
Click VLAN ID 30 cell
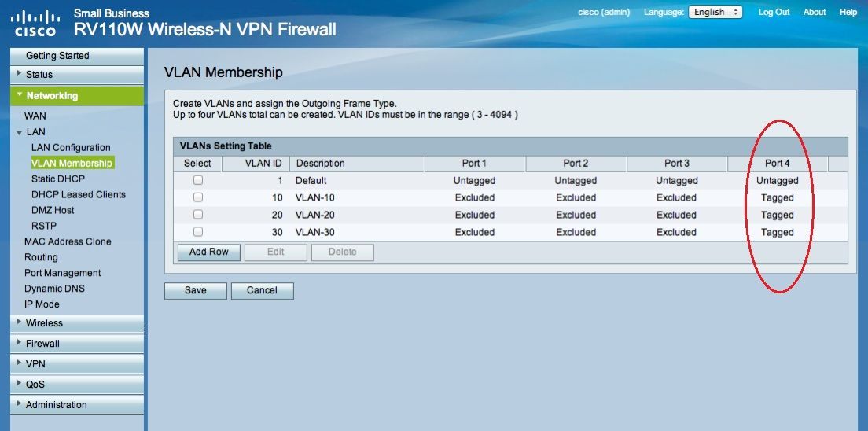[x=278, y=232]
